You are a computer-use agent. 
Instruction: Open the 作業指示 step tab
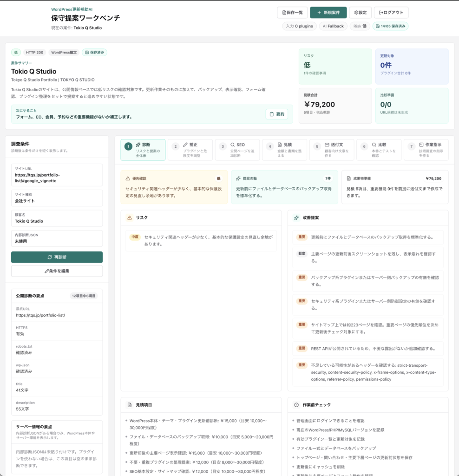point(426,150)
